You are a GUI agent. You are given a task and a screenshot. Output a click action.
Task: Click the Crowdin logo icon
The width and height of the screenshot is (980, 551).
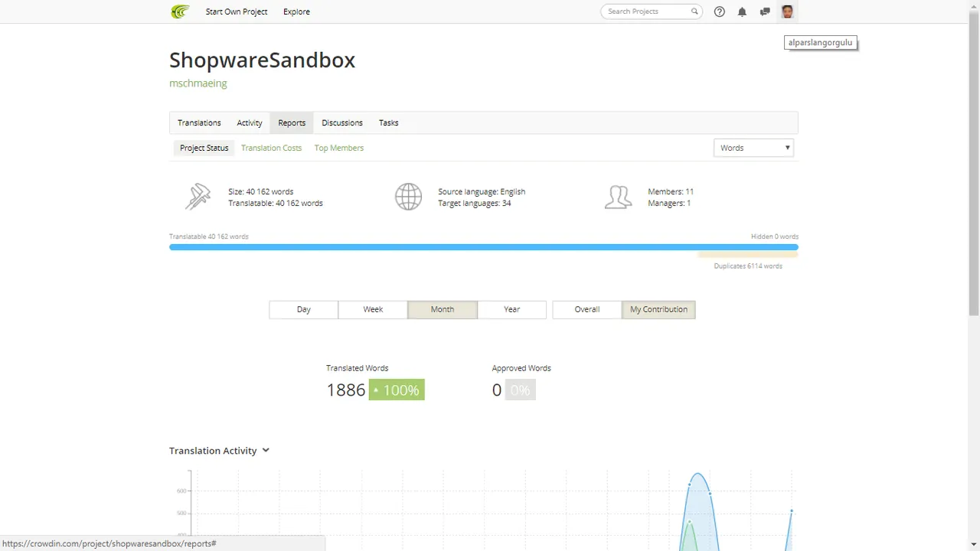180,11
